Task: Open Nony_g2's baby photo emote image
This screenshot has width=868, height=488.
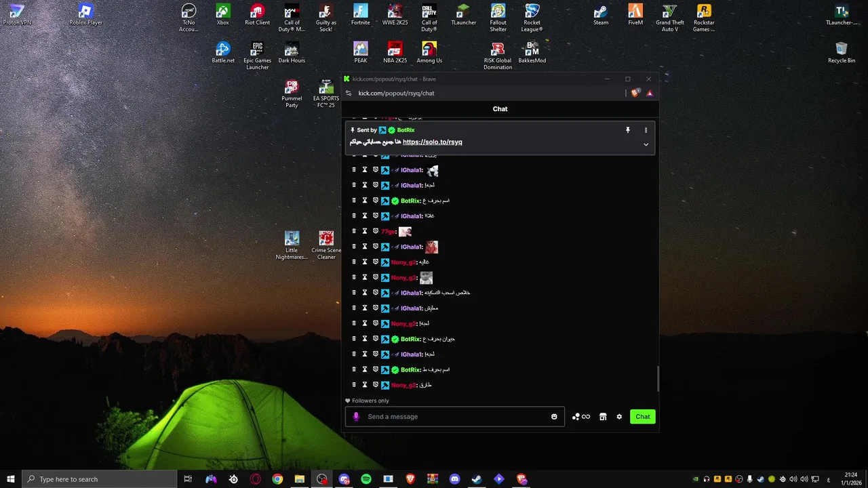Action: 426,278
